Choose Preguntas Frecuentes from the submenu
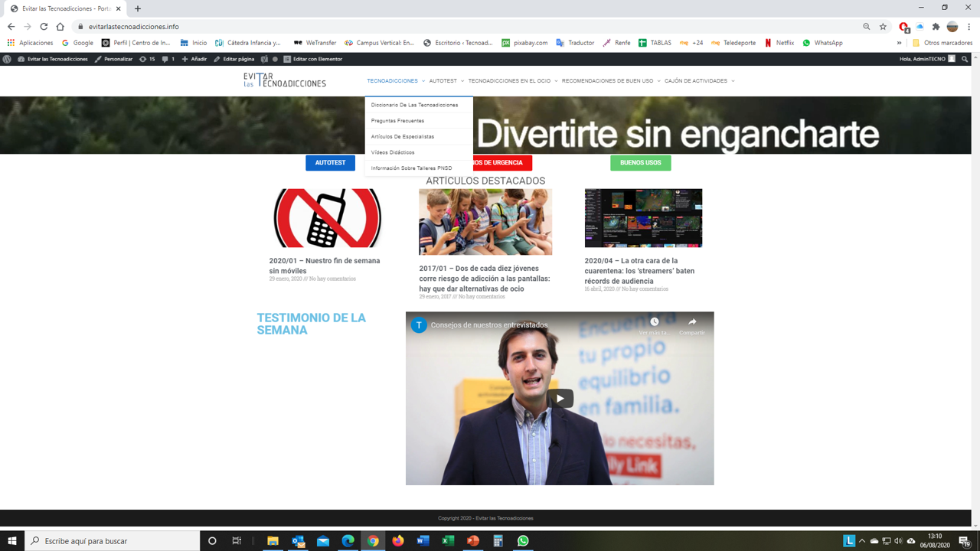 pyautogui.click(x=397, y=121)
